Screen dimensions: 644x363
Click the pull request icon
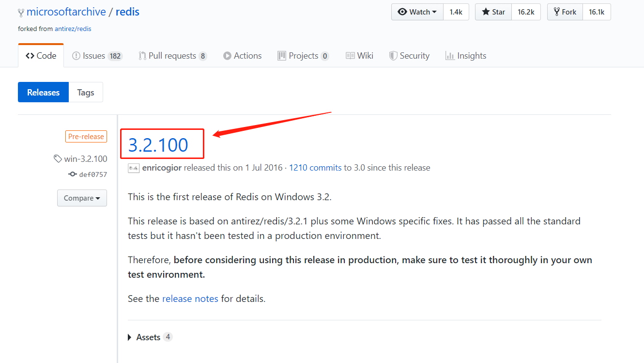[x=142, y=56]
